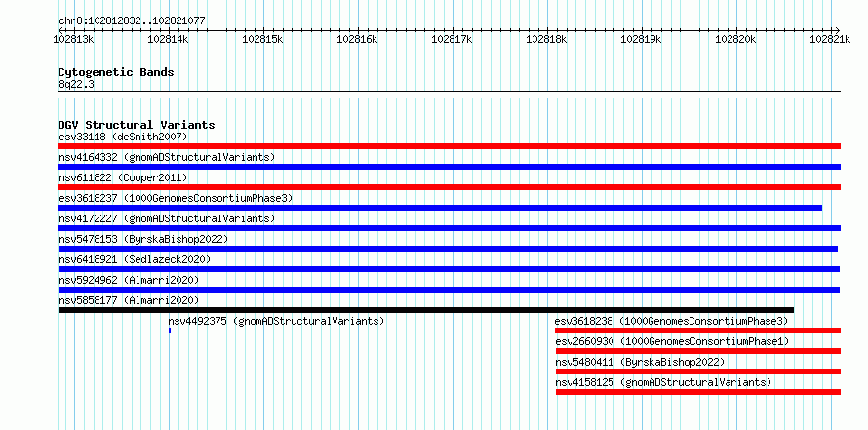Click the nsv4172227 gnomAD blue variant bar
Viewport: 868px width, 430px height.
449,228
